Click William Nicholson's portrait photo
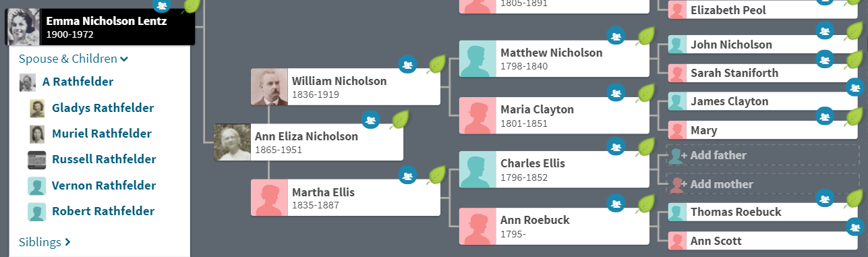 pyautogui.click(x=269, y=86)
